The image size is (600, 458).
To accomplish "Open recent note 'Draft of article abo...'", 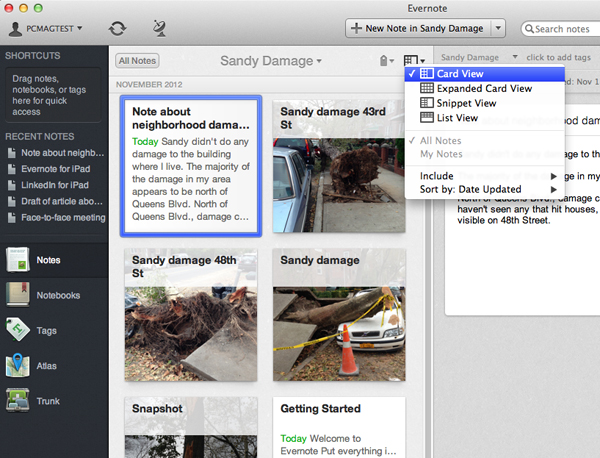I will 56,201.
